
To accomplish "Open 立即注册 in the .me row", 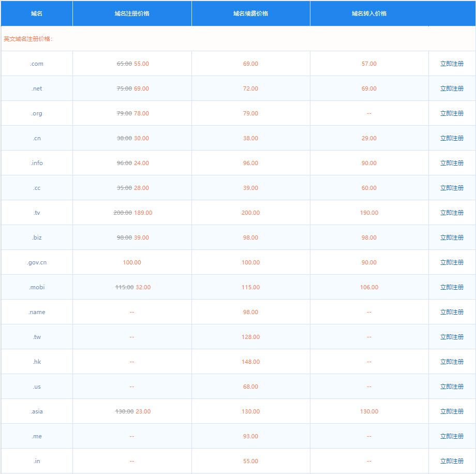I will click(452, 436).
